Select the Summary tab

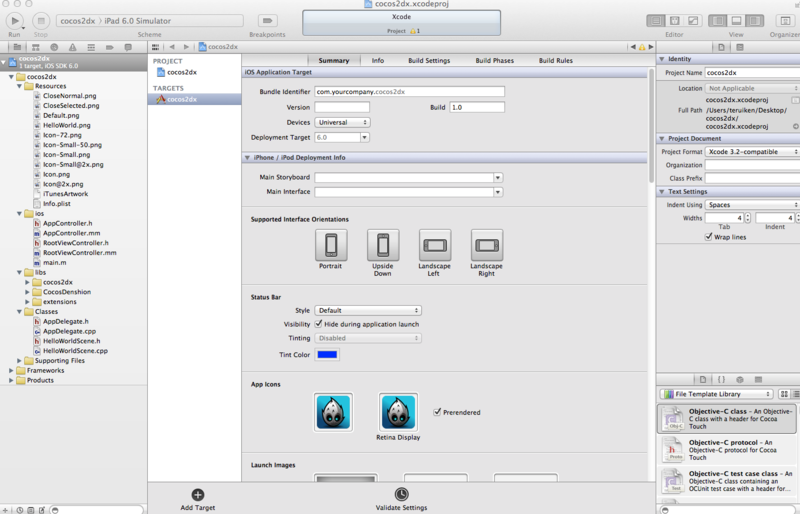point(334,60)
